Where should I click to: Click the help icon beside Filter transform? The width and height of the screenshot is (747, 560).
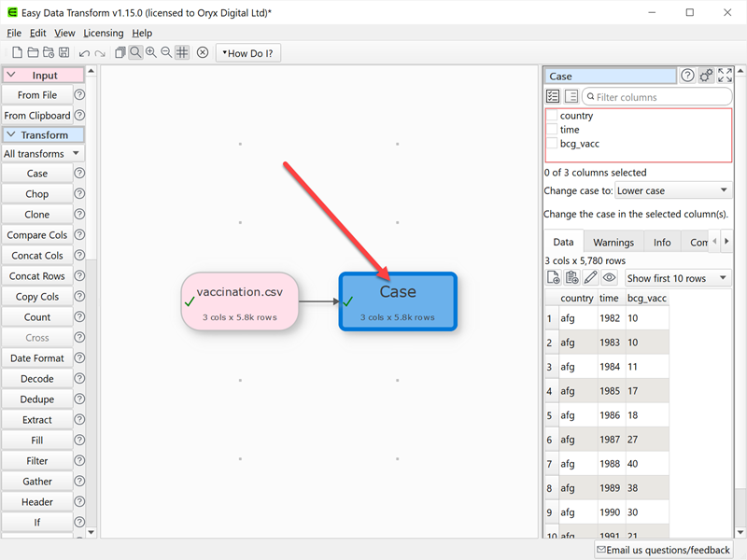click(79, 461)
